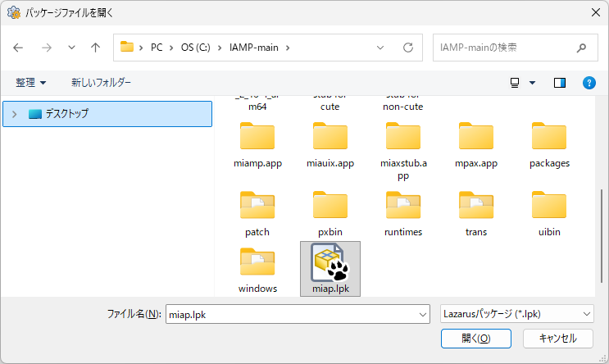Go up one folder level
Image resolution: width=609 pixels, height=364 pixels.
tap(95, 48)
